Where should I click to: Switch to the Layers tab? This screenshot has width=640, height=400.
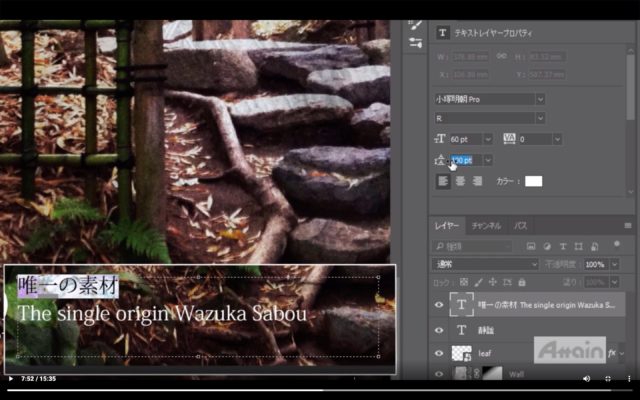(447, 225)
